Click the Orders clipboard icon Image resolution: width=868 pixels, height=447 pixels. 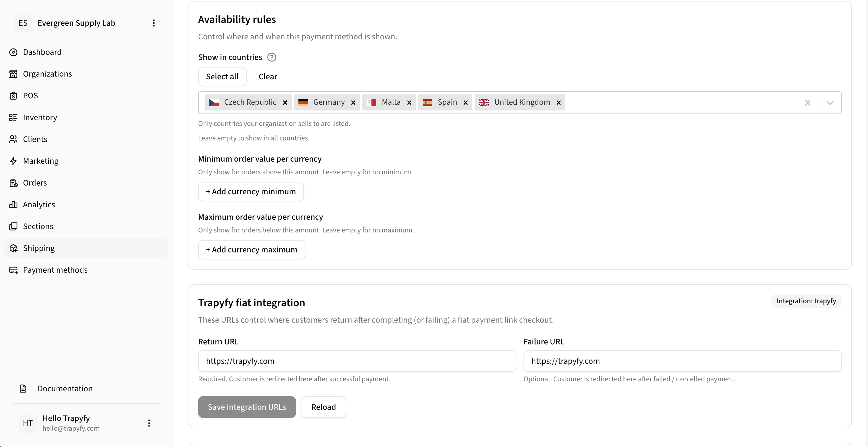13,183
